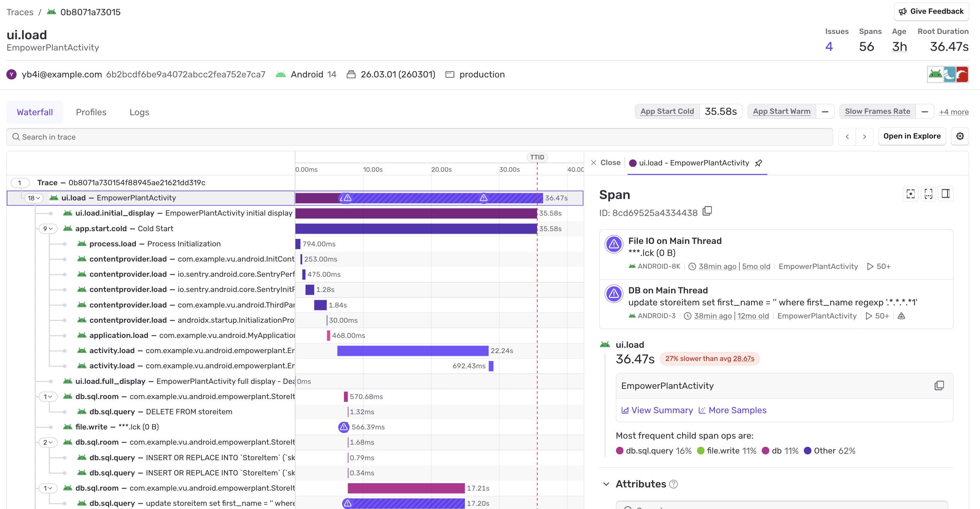Click the side panel layout icon
This screenshot has height=509, width=980.
[x=945, y=194]
